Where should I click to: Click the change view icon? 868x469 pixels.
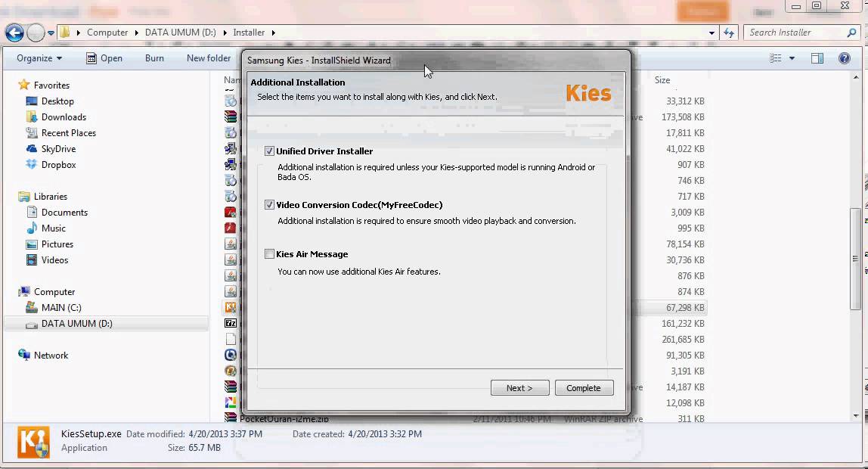776,58
